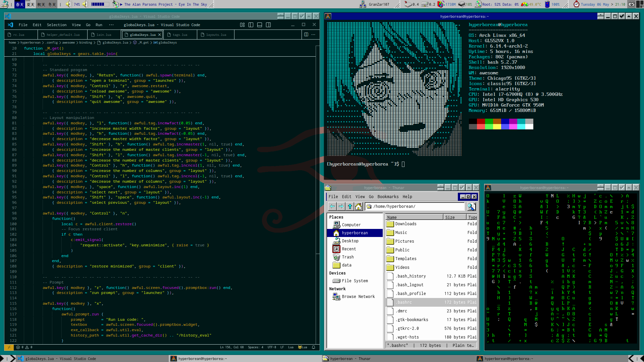Image resolution: width=644 pixels, height=362 pixels.
Task: Click '.config' breadcrumb in VS Code
Action: (x=52, y=43)
